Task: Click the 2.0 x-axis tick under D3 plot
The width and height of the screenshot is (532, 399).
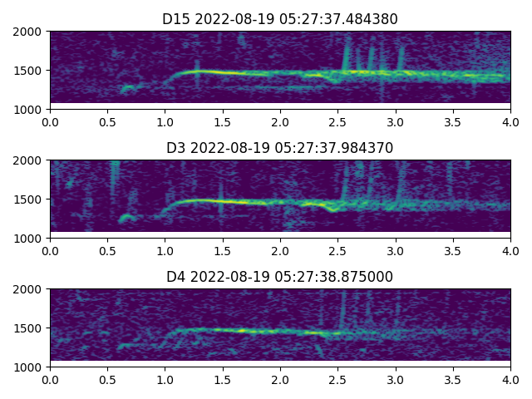Action: [x=280, y=250]
